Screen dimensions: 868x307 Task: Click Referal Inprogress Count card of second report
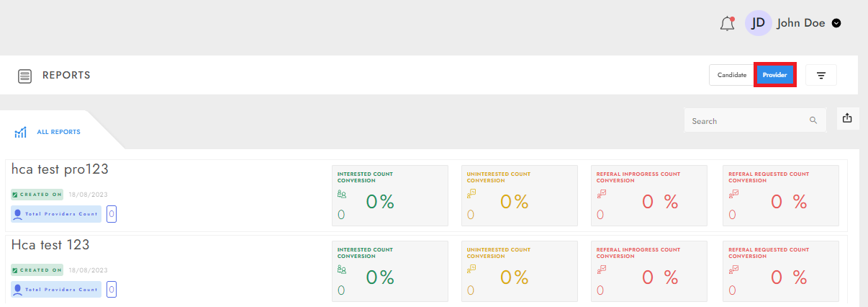click(x=649, y=271)
